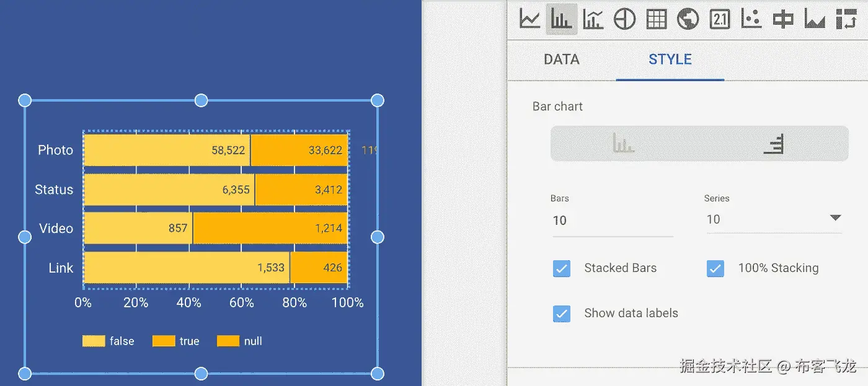Choose the scorecard 2.1 icon
868x386 pixels.
click(720, 19)
